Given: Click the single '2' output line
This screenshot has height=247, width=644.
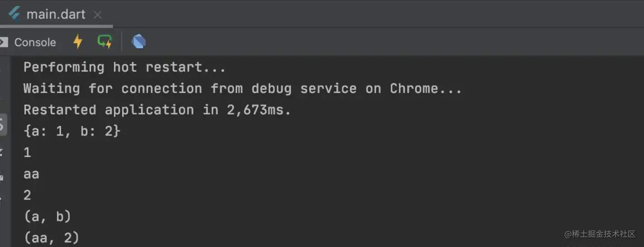Looking at the screenshot, I should coord(27,195).
